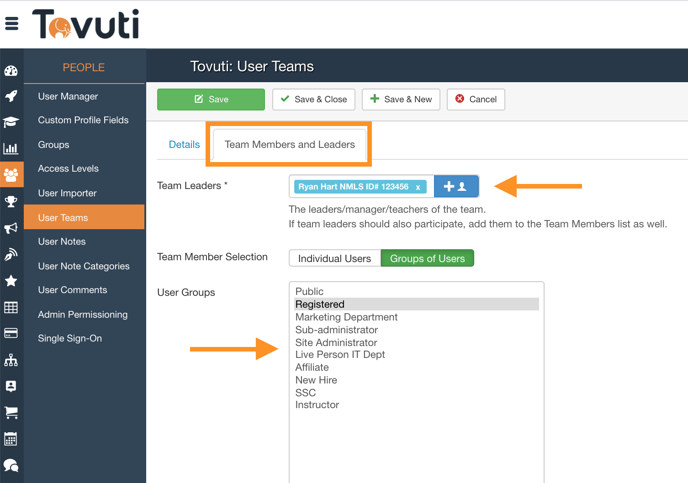Select the Individual Users option
688x483 pixels.
(x=334, y=258)
